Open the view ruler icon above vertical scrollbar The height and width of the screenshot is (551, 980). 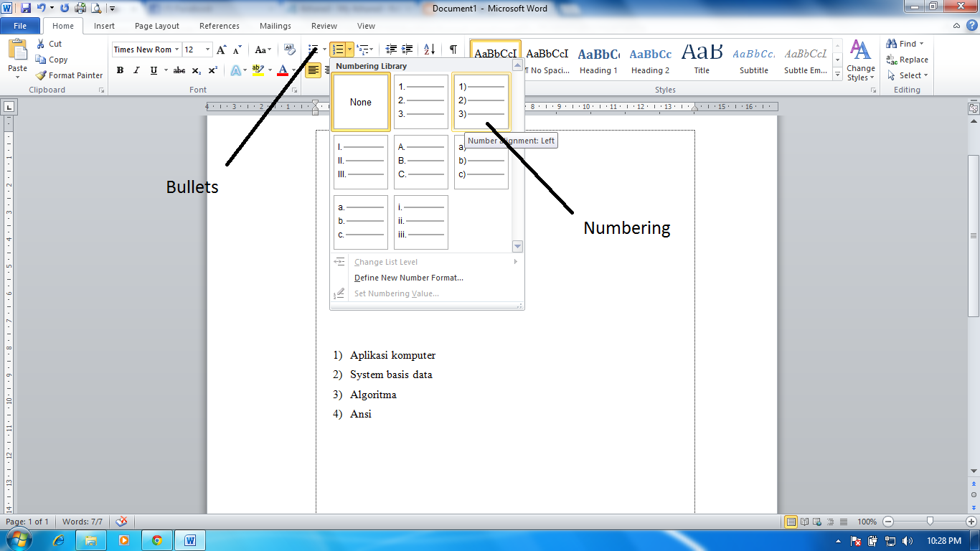(974, 108)
